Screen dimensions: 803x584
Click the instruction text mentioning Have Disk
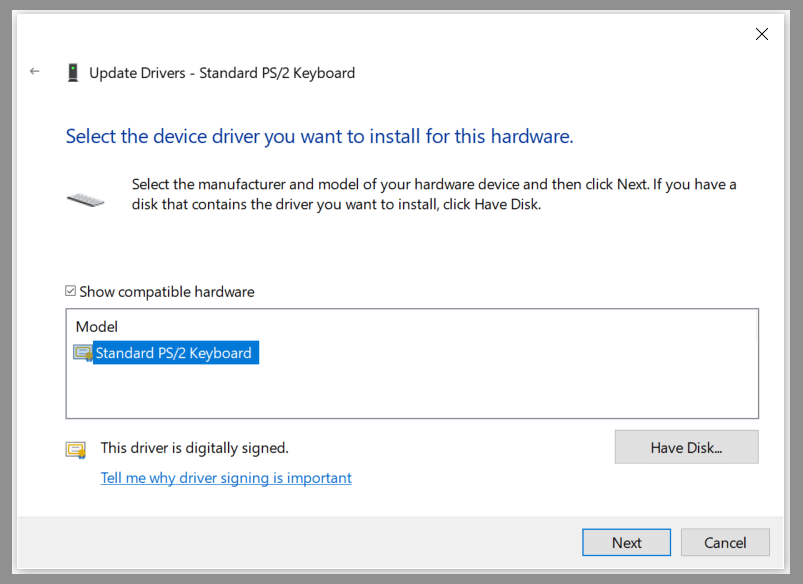click(434, 195)
